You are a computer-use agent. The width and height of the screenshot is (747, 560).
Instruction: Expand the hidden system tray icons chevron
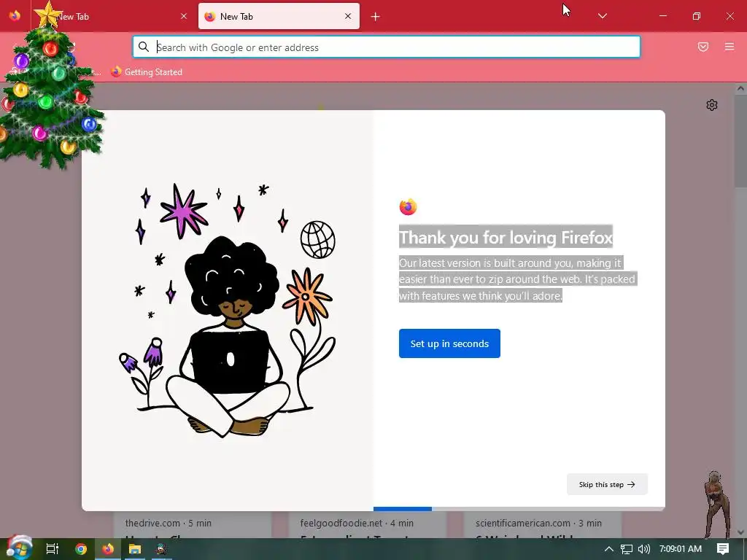pyautogui.click(x=609, y=549)
